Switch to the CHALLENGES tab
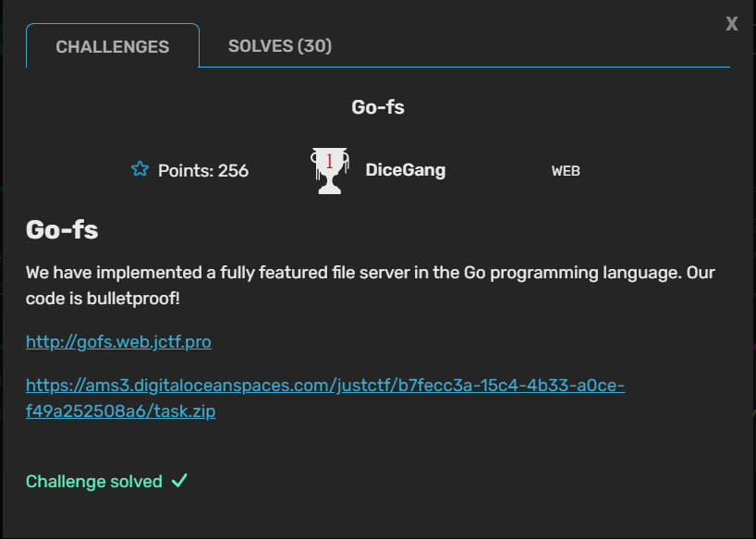 click(x=113, y=46)
